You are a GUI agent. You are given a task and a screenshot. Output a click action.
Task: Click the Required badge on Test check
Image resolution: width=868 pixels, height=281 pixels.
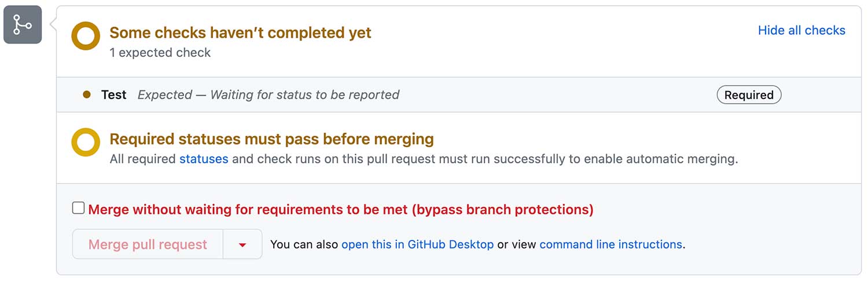(x=749, y=95)
